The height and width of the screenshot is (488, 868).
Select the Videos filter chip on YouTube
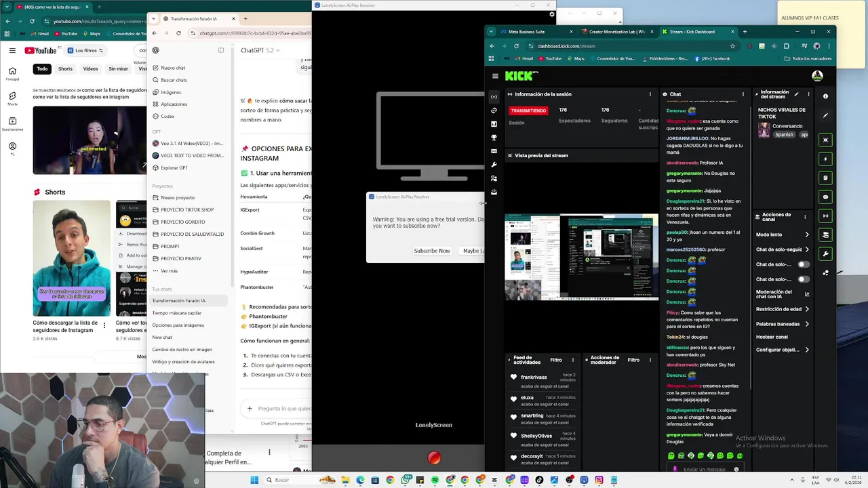coord(90,68)
